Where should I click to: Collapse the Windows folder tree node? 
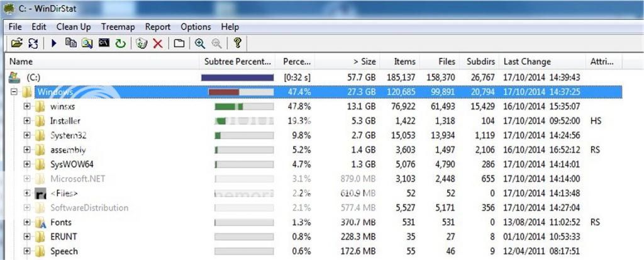click(13, 92)
